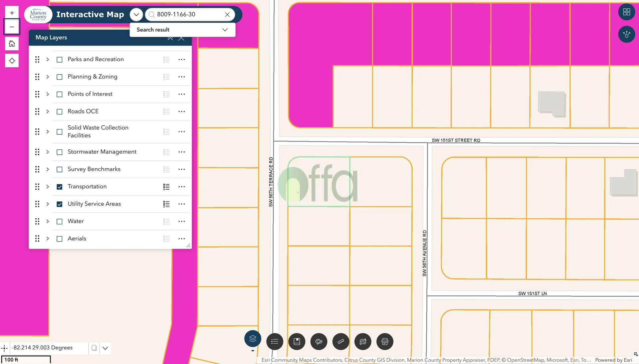This screenshot has height=364, width=639.
Task: Uncheck the Transportation layer checkbox
Action: point(60,187)
